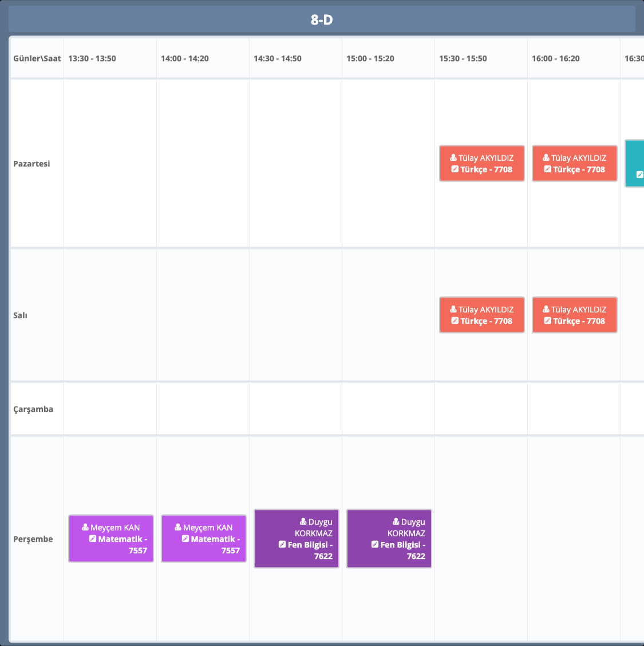This screenshot has width=644, height=646.
Task: Click edit icon in Thursday 13:30 Matematik card
Action: click(93, 539)
